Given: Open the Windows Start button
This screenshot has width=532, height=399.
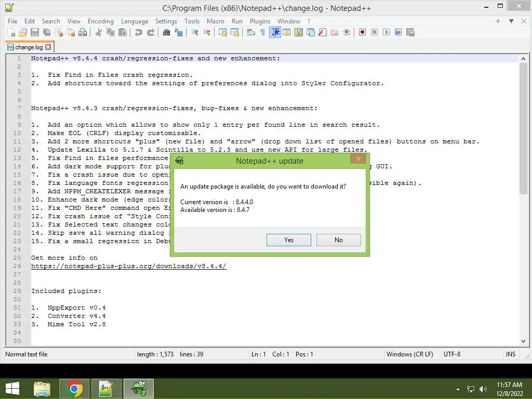Looking at the screenshot, I should pyautogui.click(x=12, y=389).
